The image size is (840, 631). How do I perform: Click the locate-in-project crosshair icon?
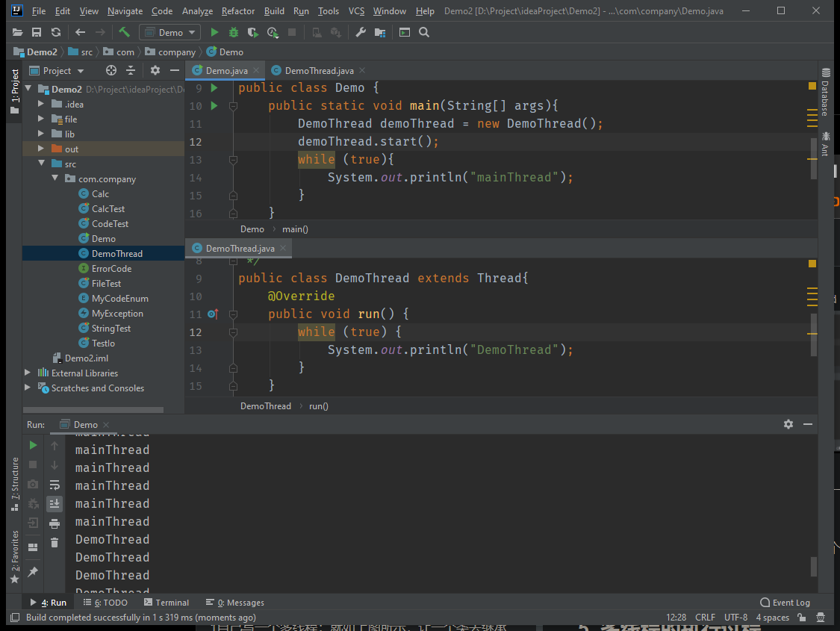click(111, 70)
